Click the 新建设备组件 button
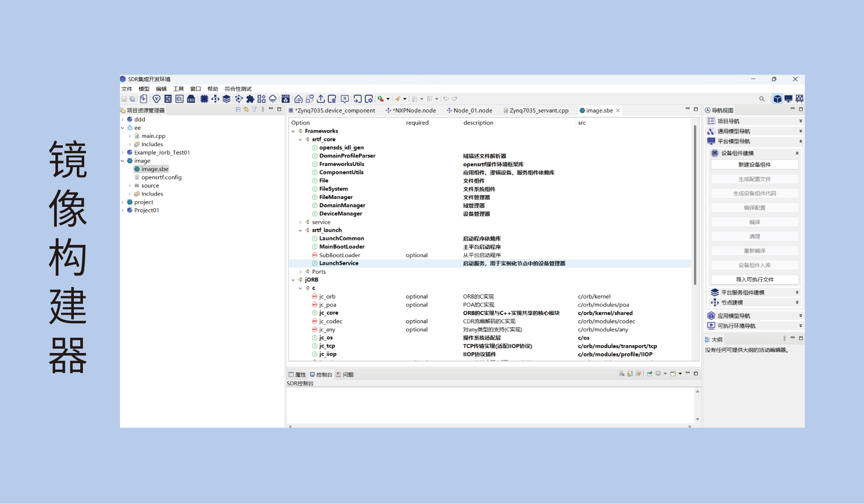864x504 pixels. click(754, 165)
